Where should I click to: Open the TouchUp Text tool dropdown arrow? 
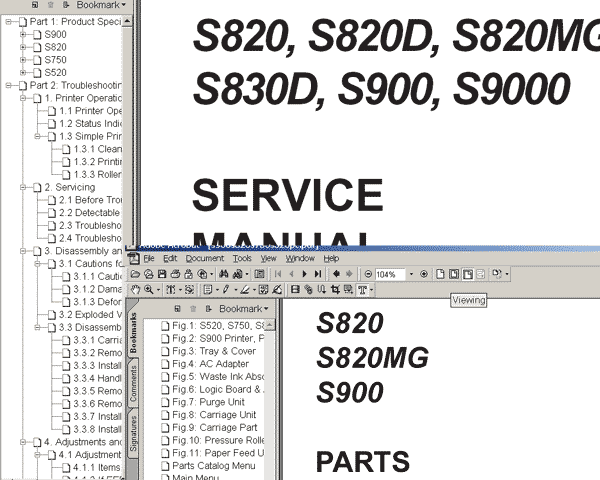click(x=371, y=290)
